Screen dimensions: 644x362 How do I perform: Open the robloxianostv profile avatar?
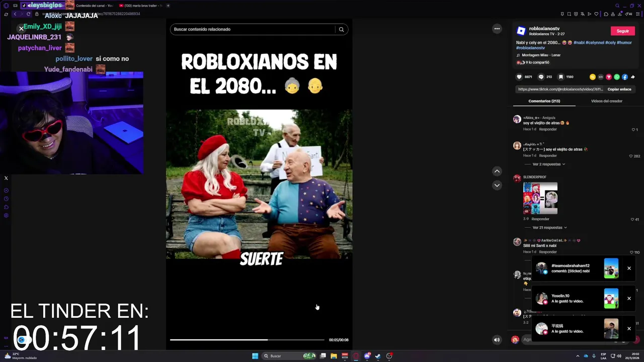(x=521, y=31)
